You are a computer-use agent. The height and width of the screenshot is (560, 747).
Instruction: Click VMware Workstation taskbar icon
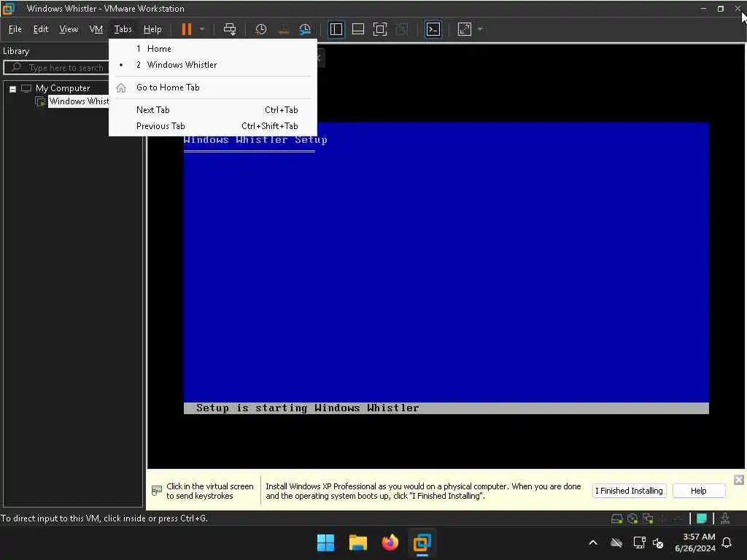point(422,542)
